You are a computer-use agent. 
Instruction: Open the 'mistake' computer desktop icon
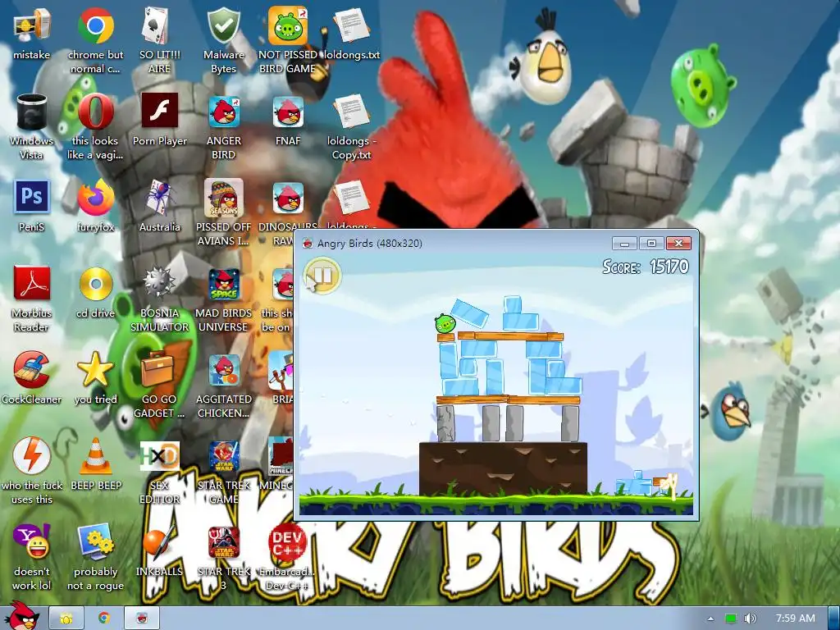point(32,34)
